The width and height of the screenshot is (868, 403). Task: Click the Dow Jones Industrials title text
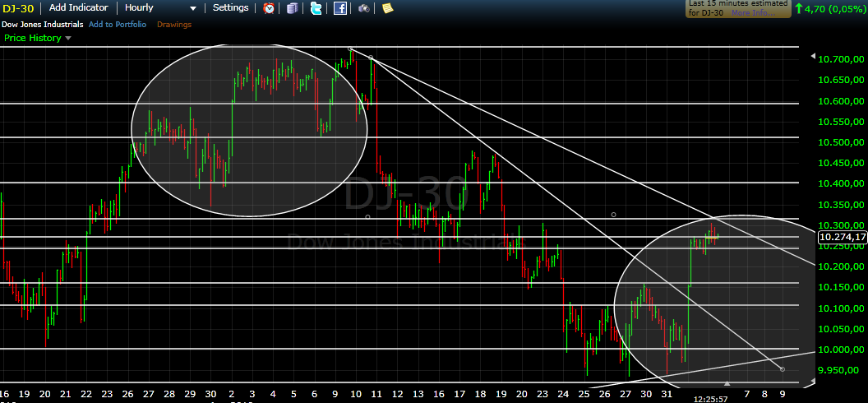click(42, 25)
